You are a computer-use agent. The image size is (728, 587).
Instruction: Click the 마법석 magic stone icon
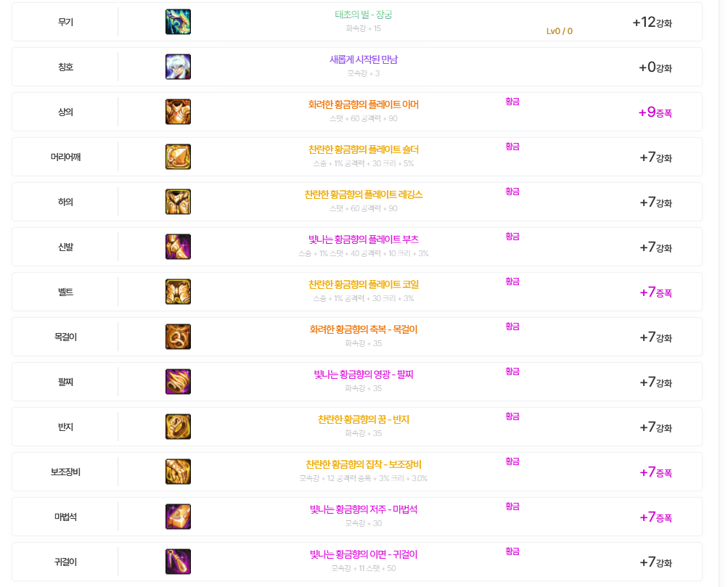tap(179, 517)
